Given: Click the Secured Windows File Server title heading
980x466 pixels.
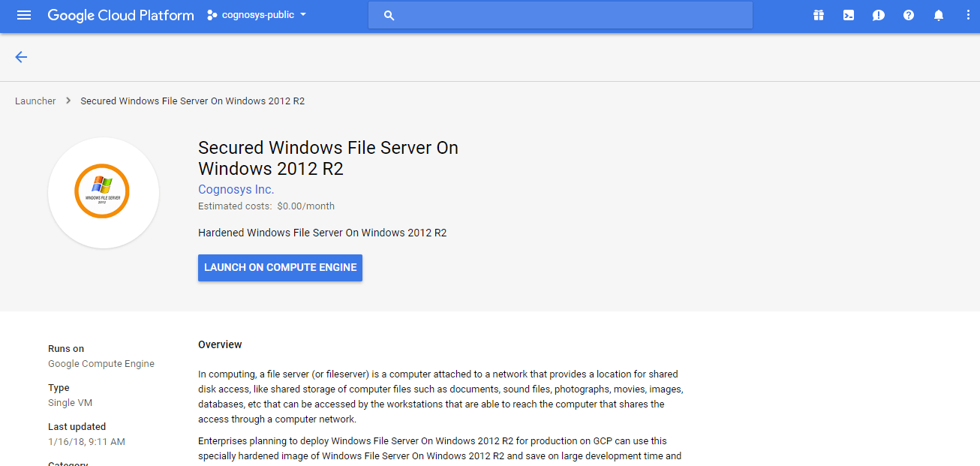Looking at the screenshot, I should [328, 158].
